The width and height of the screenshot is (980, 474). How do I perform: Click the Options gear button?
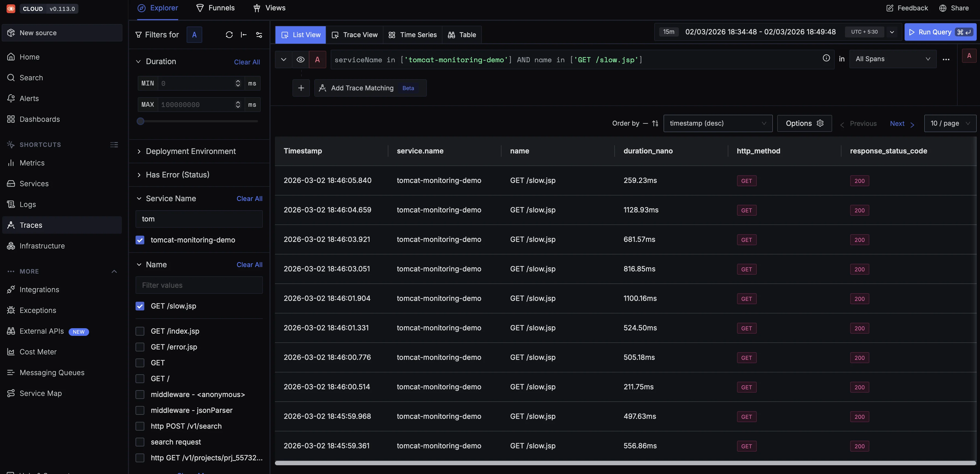pos(804,123)
